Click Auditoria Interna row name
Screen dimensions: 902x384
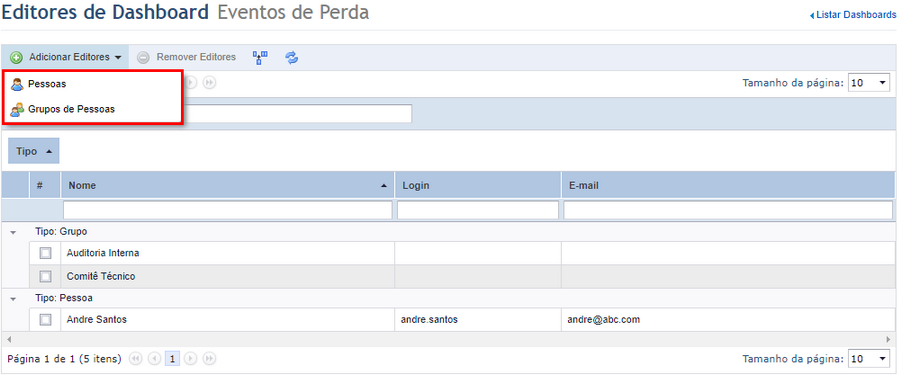pyautogui.click(x=103, y=253)
